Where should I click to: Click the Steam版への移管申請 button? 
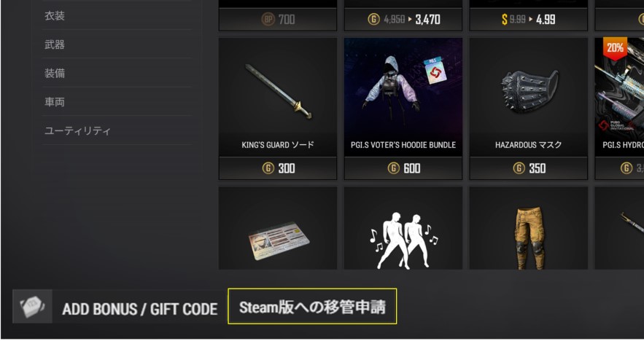312,307
